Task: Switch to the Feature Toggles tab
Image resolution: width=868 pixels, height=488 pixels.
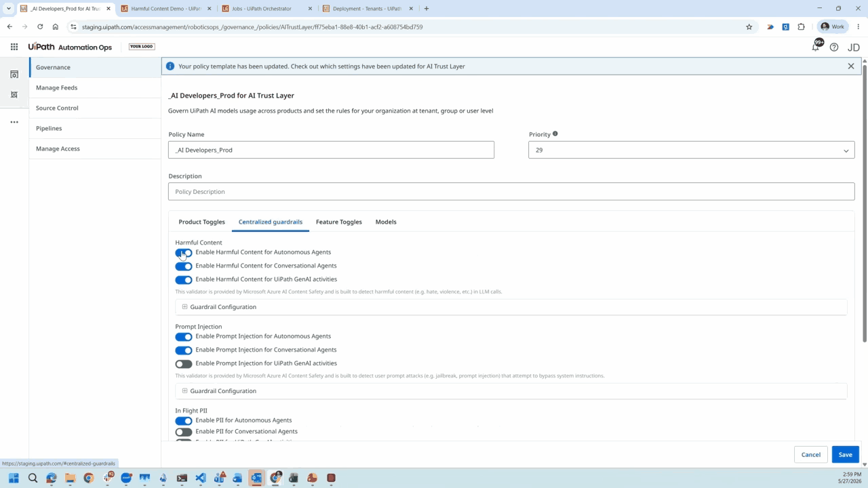Action: 339,222
